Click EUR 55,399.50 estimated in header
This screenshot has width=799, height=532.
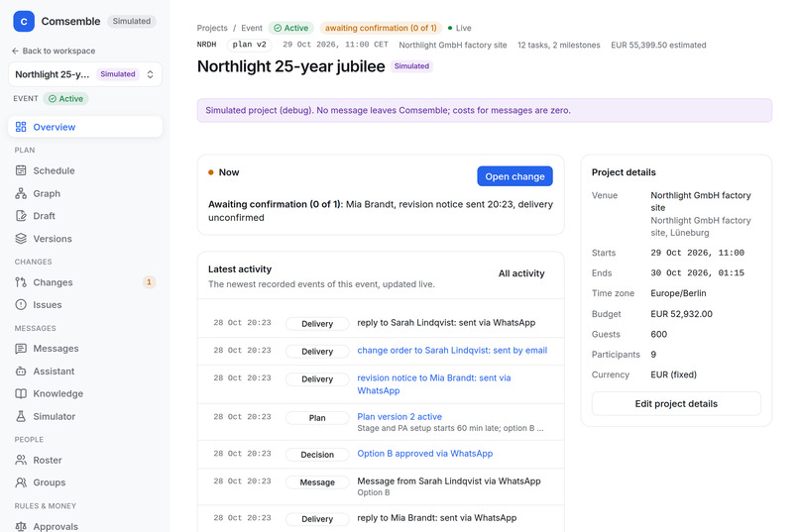point(658,45)
